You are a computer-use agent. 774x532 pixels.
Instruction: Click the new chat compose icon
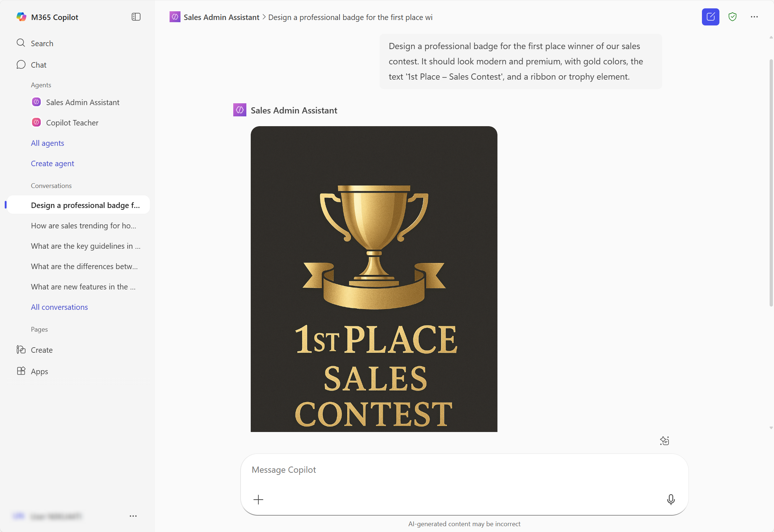click(710, 17)
